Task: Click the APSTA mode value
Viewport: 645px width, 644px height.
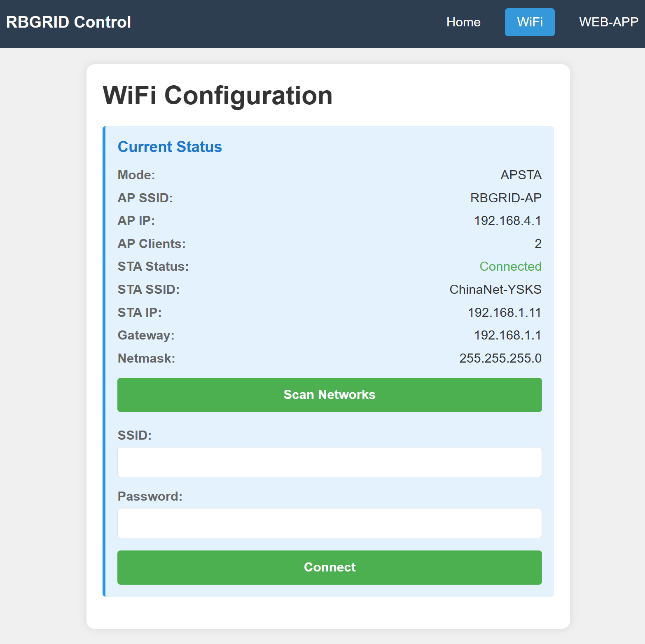Action: click(521, 175)
